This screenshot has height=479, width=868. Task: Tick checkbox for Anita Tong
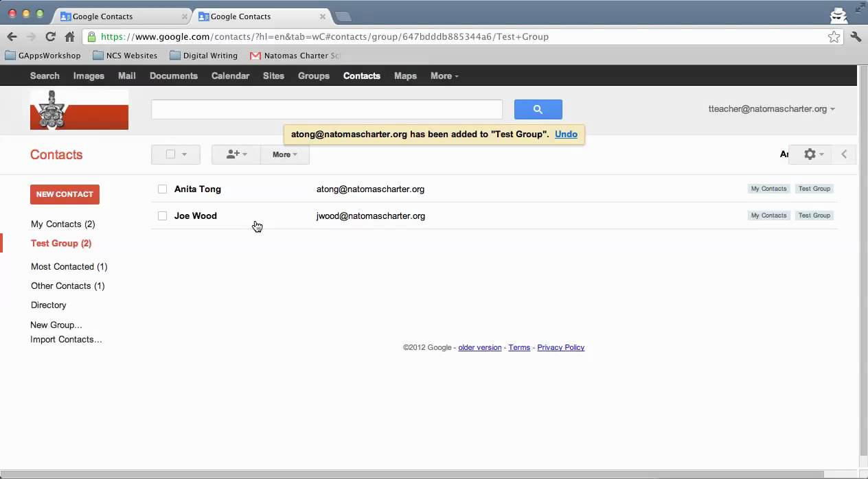click(x=162, y=189)
